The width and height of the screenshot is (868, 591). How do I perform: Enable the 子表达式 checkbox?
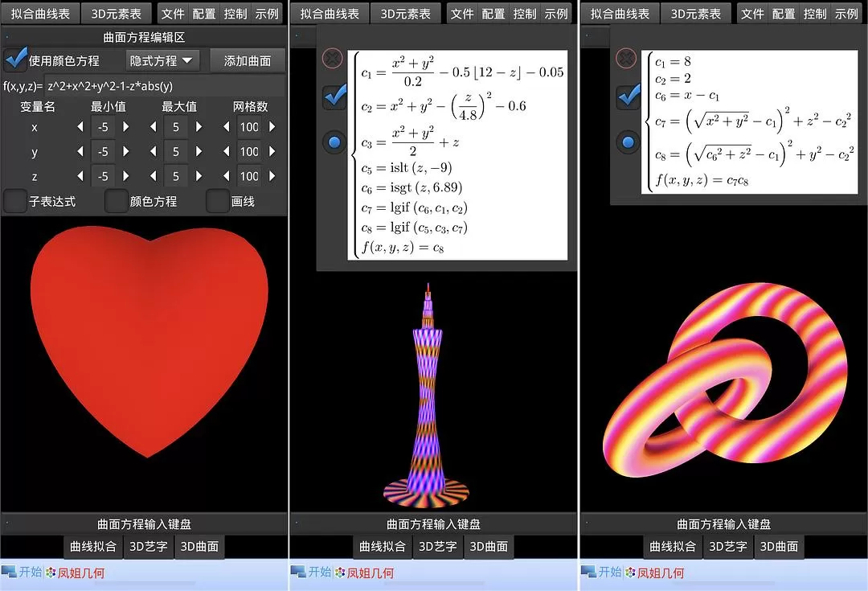[15, 201]
